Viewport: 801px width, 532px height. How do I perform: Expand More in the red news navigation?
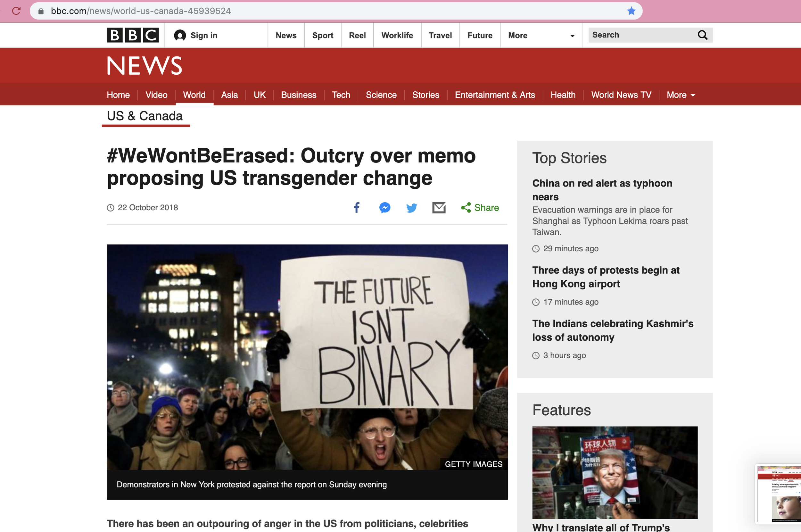point(681,95)
